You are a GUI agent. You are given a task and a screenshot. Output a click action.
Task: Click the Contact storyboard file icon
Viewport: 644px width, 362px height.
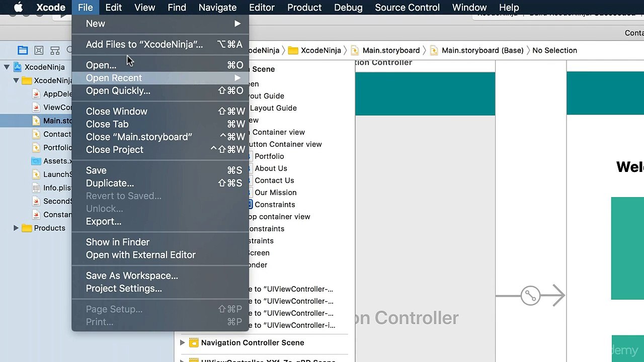[36, 134]
